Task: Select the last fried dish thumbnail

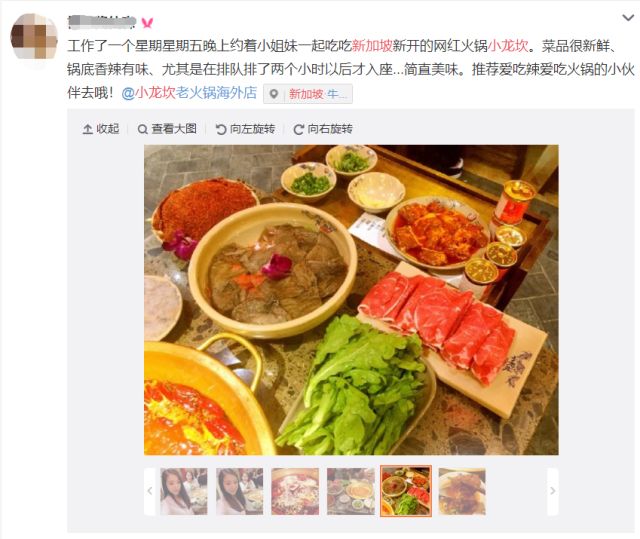Action: [462, 491]
